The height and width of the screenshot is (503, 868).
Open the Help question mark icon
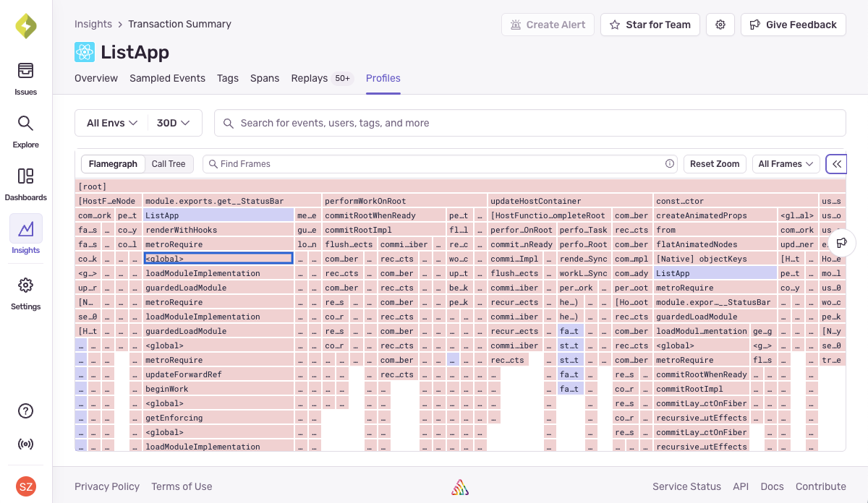pos(25,410)
